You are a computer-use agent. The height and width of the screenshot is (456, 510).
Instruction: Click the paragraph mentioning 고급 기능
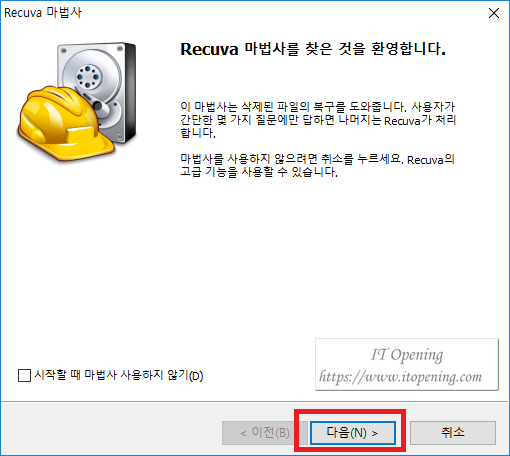317,166
